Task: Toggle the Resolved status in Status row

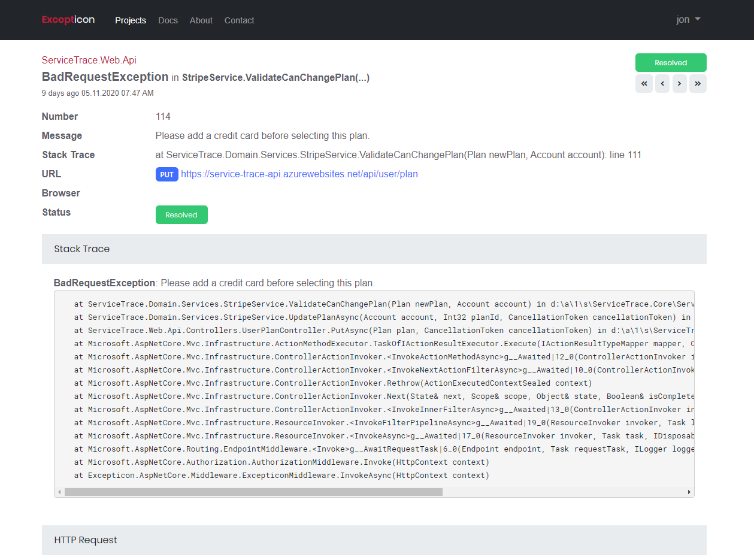Action: tap(181, 215)
